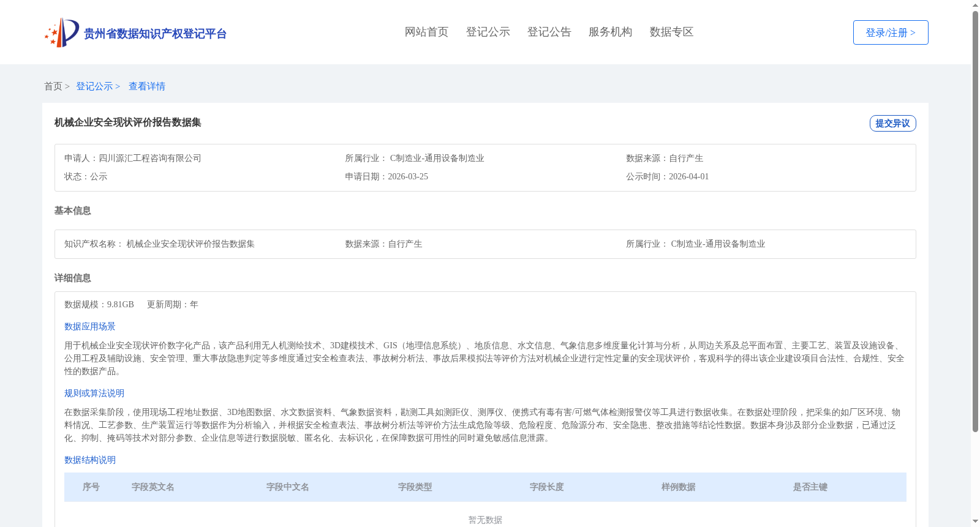
Task: Click 基本信息 section heading
Action: 72,211
